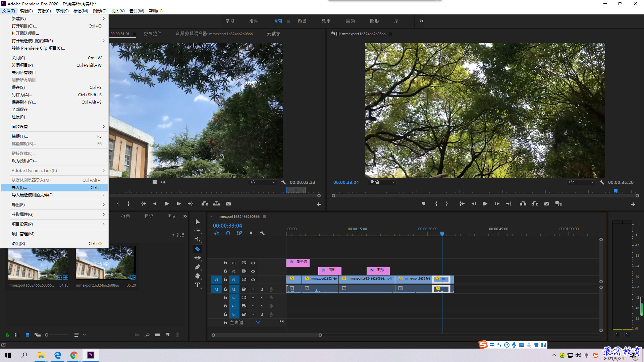This screenshot has height=362, width=644.
Task: Open the timeline sequence panel menu
Action: pyautogui.click(x=264, y=217)
